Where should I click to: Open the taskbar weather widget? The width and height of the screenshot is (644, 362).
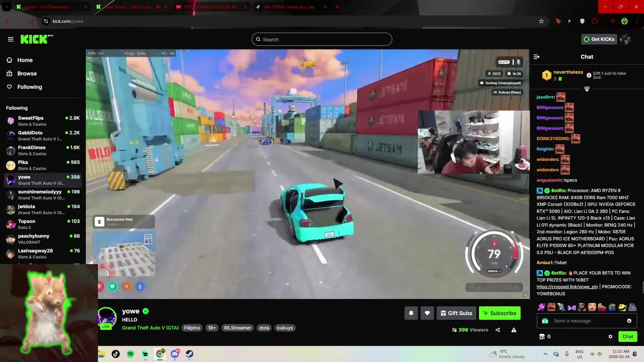pyautogui.click(x=507, y=354)
